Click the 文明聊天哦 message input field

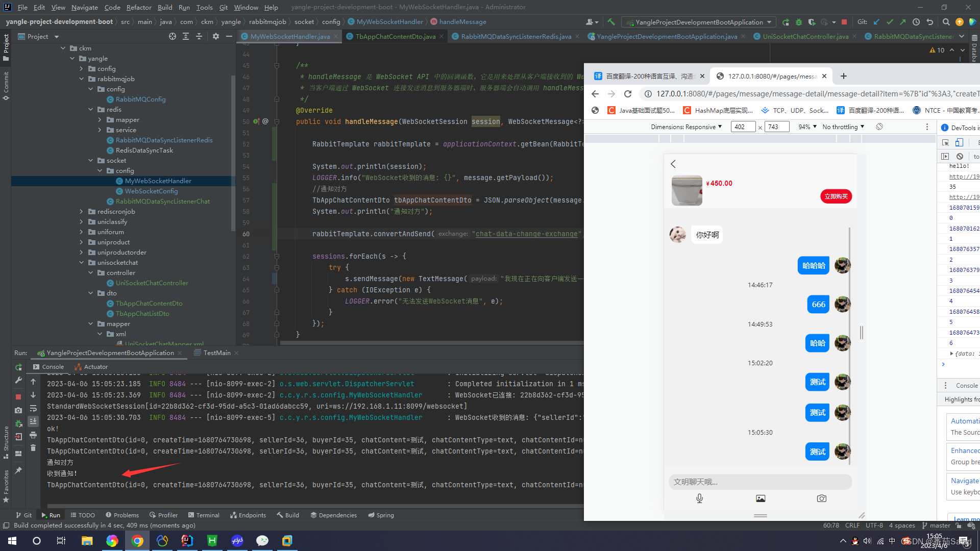click(759, 482)
